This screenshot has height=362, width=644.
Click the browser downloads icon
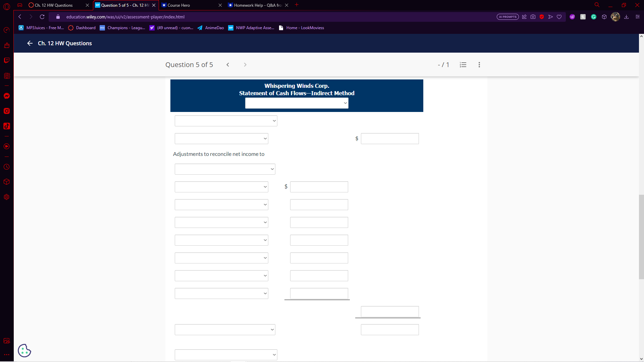(x=626, y=17)
